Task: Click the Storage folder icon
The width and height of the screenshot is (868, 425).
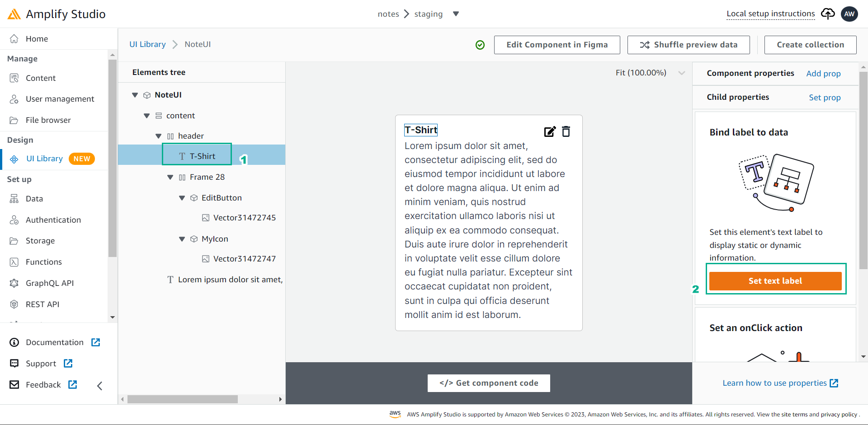Action: (x=14, y=241)
